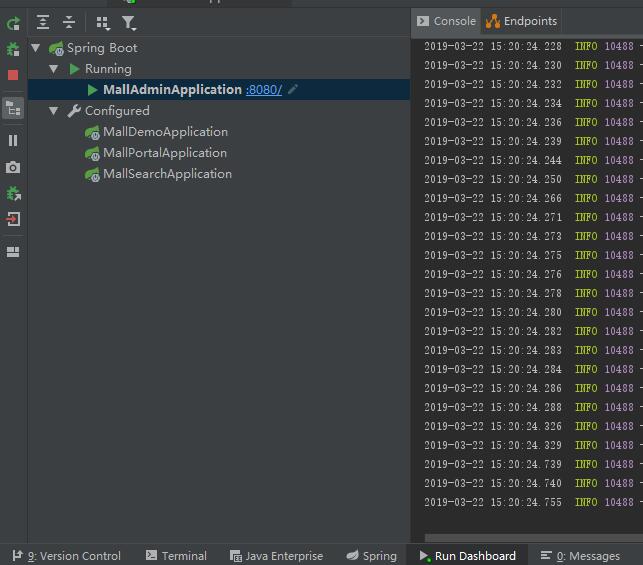The height and width of the screenshot is (565, 643).
Task: Click the Rerun green arrow icon
Action: [13, 23]
